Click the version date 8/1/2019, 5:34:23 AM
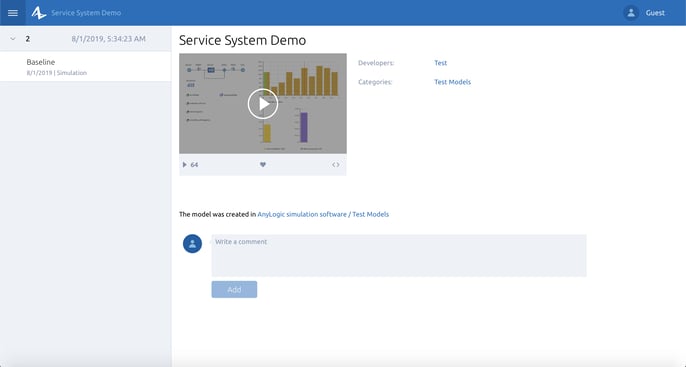The height and width of the screenshot is (367, 686). click(108, 38)
